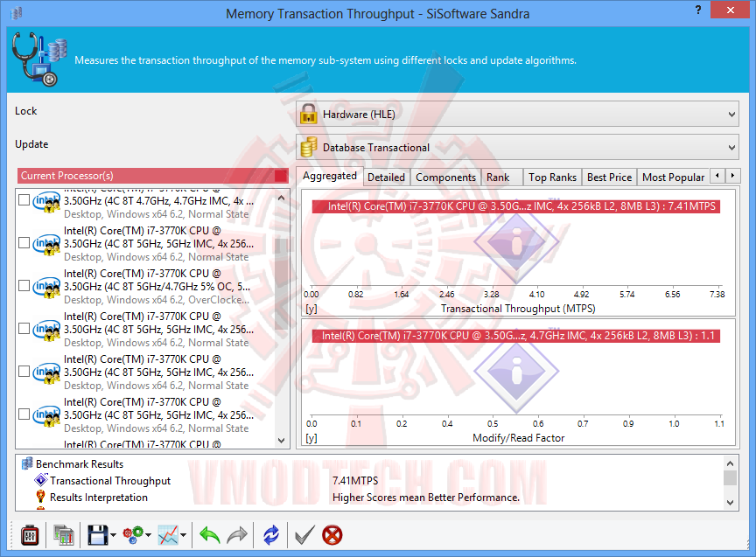Image resolution: width=756 pixels, height=557 pixels.
Task: Select the Best Price tab
Action: (609, 178)
